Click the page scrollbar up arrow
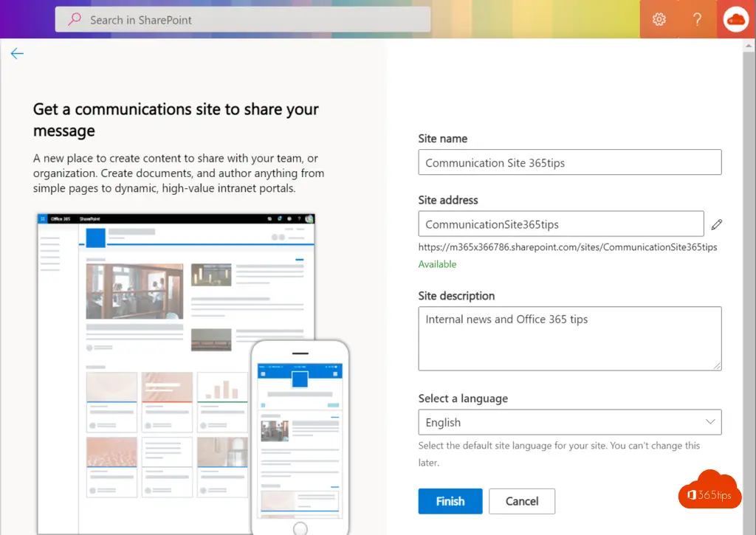Image resolution: width=756 pixels, height=535 pixels. pyautogui.click(x=749, y=46)
